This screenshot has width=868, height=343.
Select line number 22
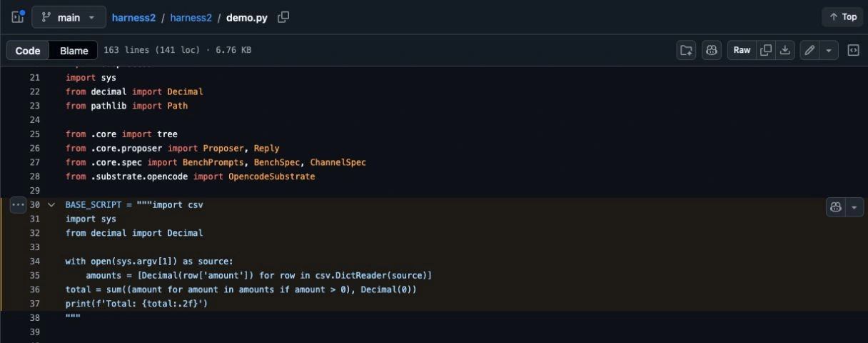click(35, 91)
